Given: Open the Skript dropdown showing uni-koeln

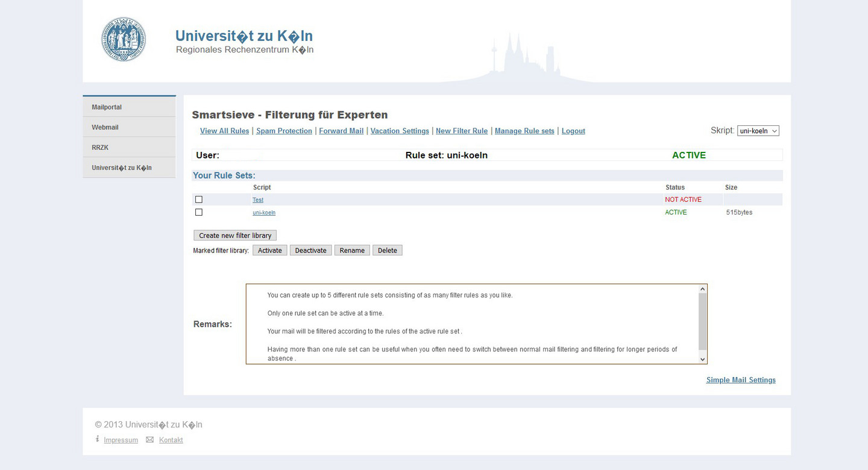Looking at the screenshot, I should pyautogui.click(x=758, y=131).
